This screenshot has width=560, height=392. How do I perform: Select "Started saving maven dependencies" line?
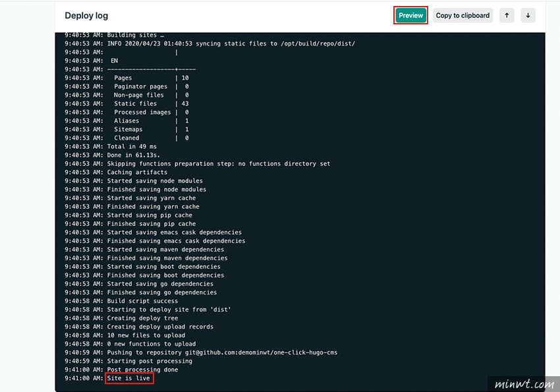coord(144,250)
